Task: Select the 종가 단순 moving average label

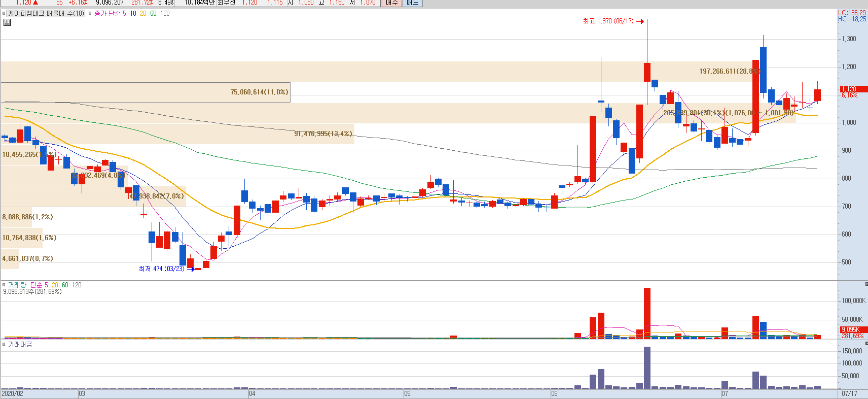Action: pos(107,14)
